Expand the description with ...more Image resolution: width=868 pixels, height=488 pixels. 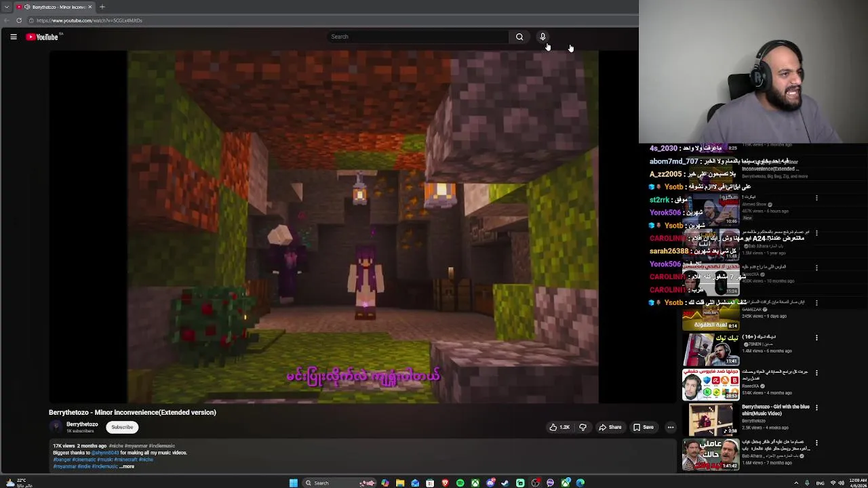[x=127, y=466]
